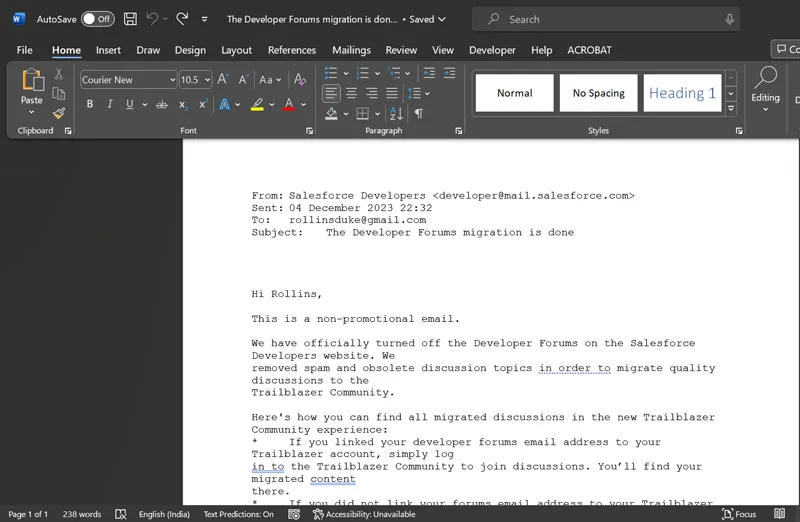Switch to the Mailings tab
Image resolution: width=800 pixels, height=522 pixels.
coord(351,50)
